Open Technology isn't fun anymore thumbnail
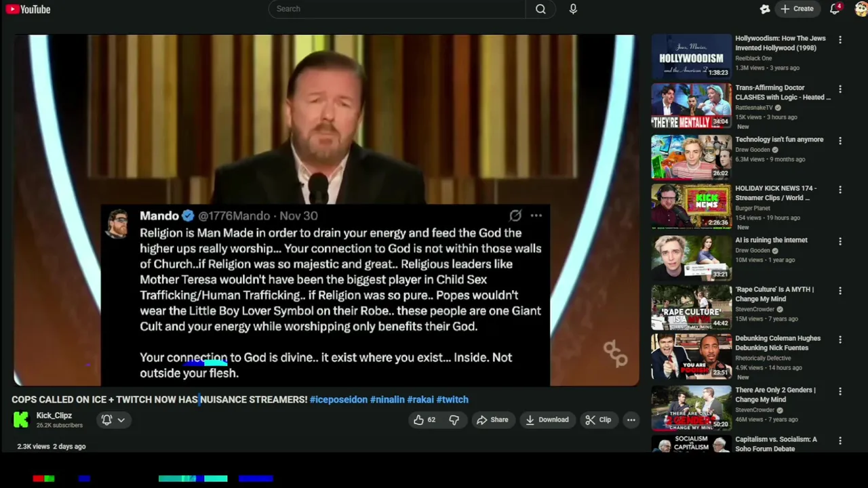The image size is (868, 488). click(692, 156)
